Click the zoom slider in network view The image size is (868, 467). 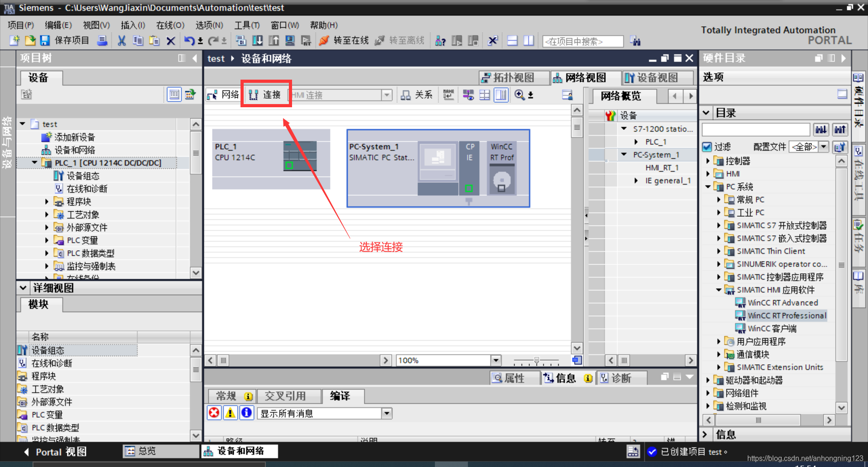click(x=537, y=361)
